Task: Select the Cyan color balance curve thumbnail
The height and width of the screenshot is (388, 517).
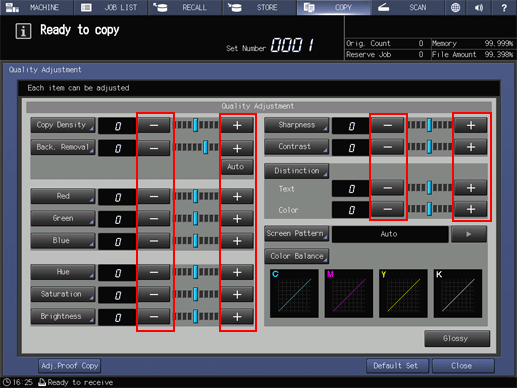Action: click(x=294, y=293)
